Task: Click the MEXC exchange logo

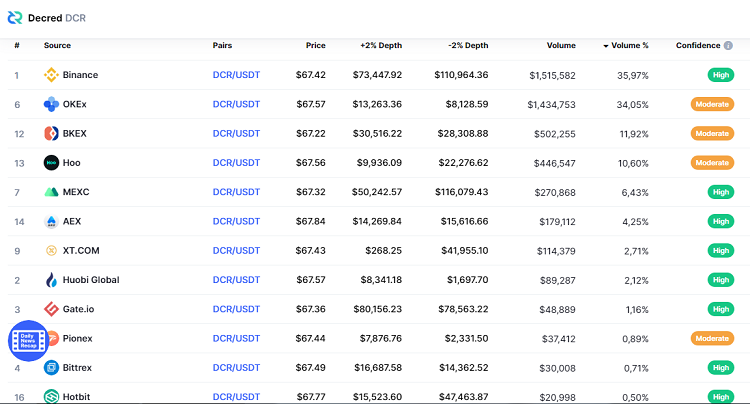Action: tap(51, 192)
